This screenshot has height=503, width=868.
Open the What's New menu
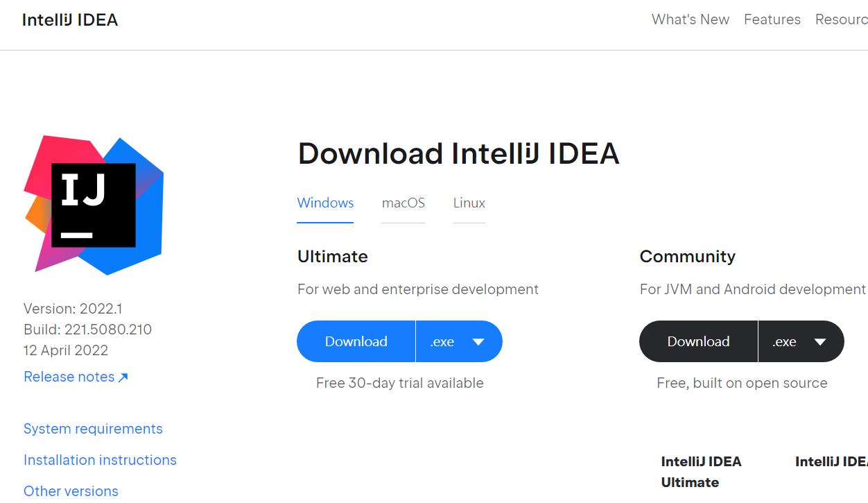click(x=690, y=19)
